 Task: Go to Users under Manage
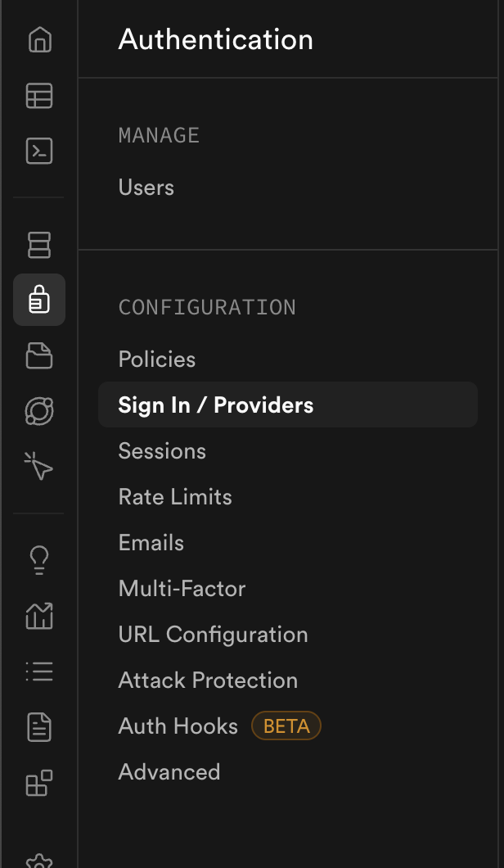click(x=146, y=188)
